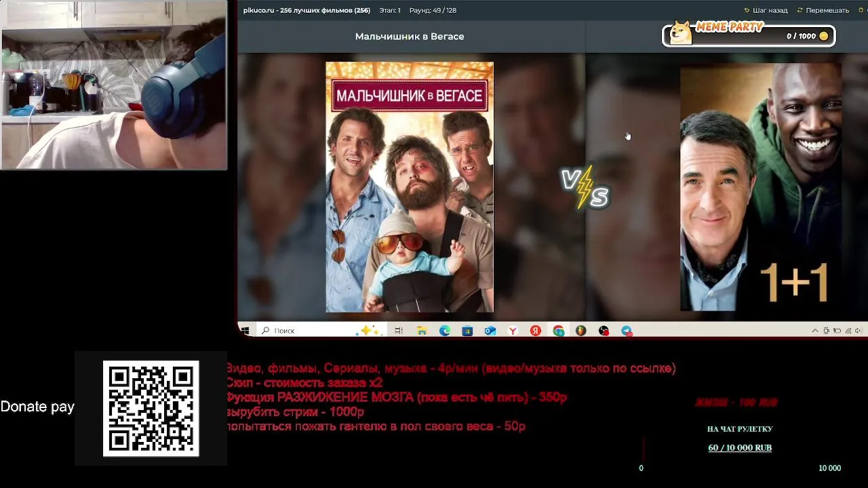Launch Microsoft Edge from the taskbar
The image size is (868, 488).
(x=445, y=331)
